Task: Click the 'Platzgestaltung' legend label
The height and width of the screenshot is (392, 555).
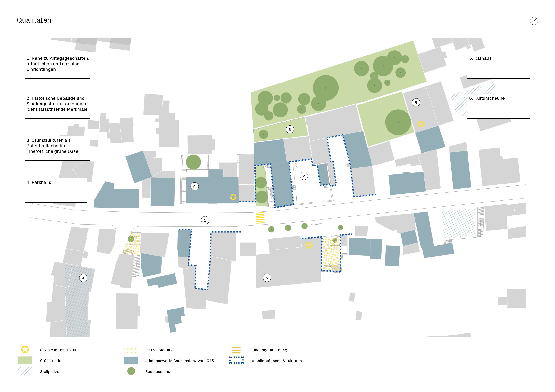Action: [159, 350]
